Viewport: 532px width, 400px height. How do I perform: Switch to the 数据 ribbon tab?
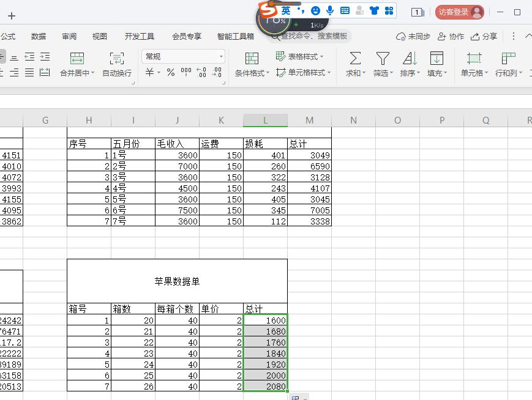pos(38,36)
